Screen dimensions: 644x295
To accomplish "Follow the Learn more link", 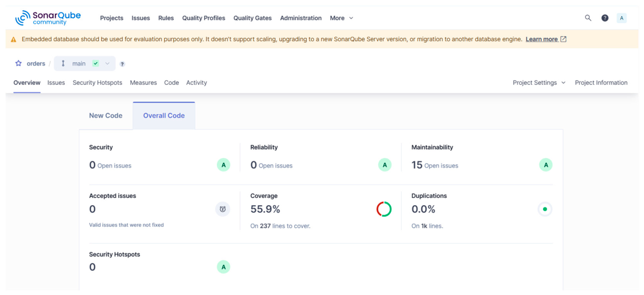I will (542, 39).
